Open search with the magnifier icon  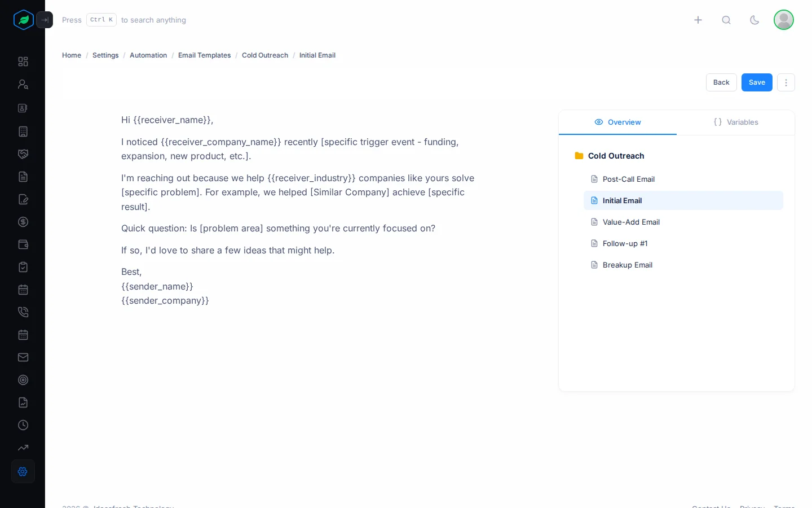726,20
